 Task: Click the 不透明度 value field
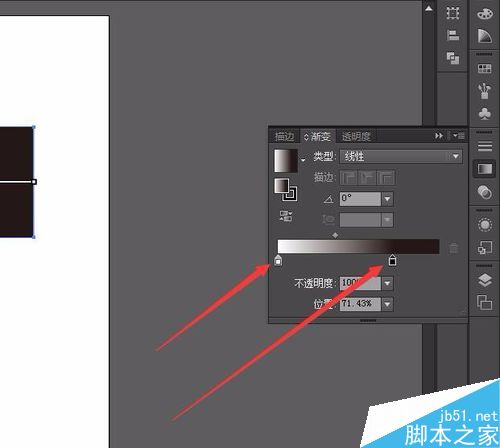(360, 283)
